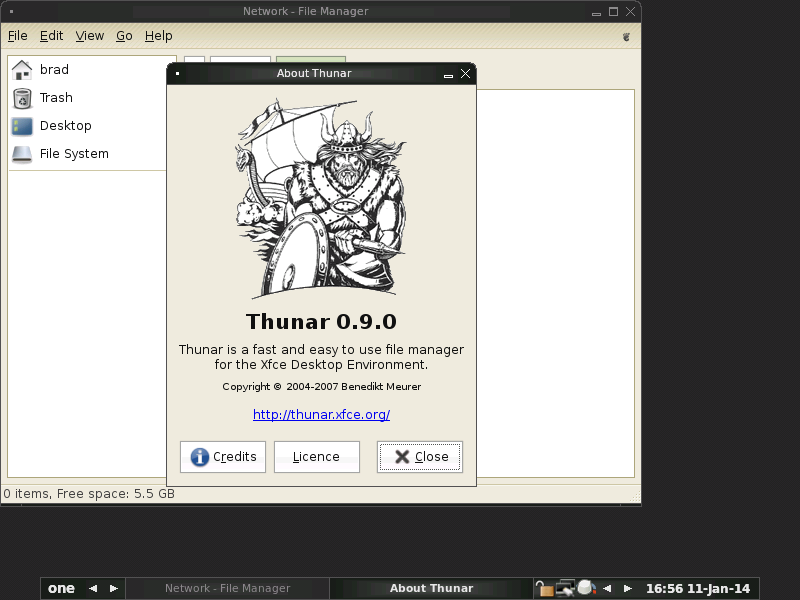Viewport: 800px width, 600px height.
Task: Click the File Manager resize grip corner
Action: coord(636,496)
